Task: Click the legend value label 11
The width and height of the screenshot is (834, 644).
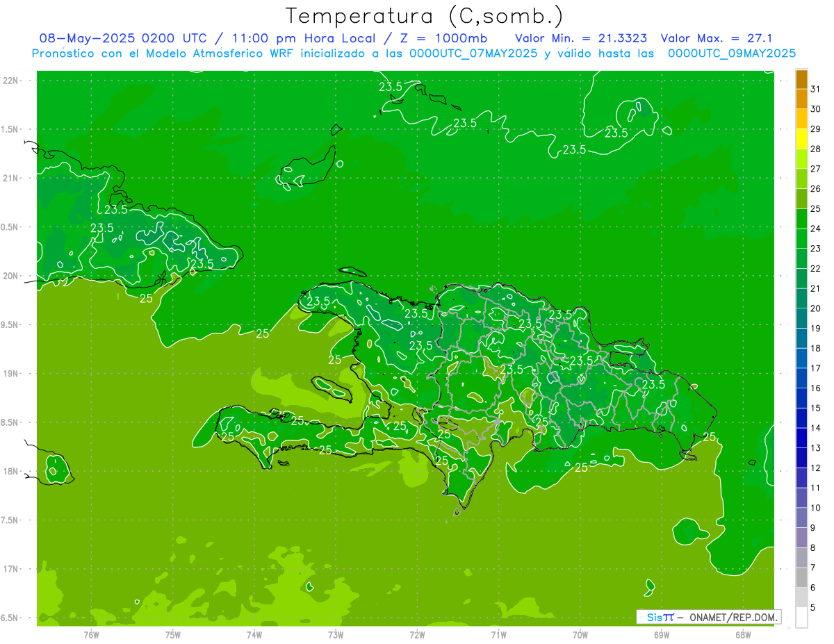Action: (815, 488)
